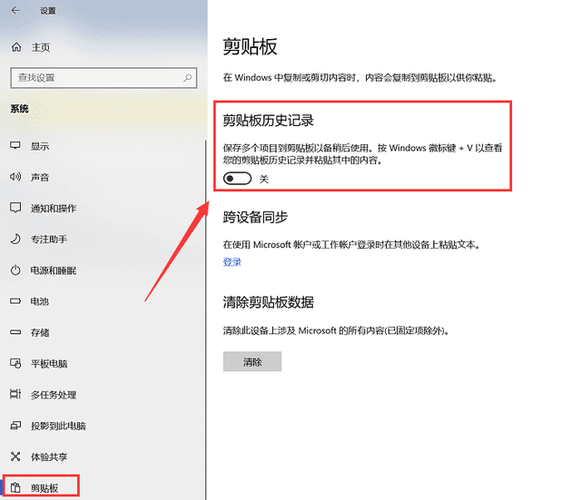Click the 通知和操作 message icon
Image resolution: width=581 pixels, height=500 pixels.
(15, 208)
